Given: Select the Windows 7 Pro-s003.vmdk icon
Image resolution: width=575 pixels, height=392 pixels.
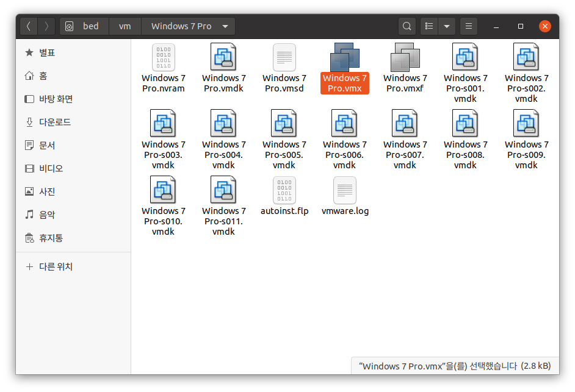Looking at the screenshot, I should pos(163,123).
